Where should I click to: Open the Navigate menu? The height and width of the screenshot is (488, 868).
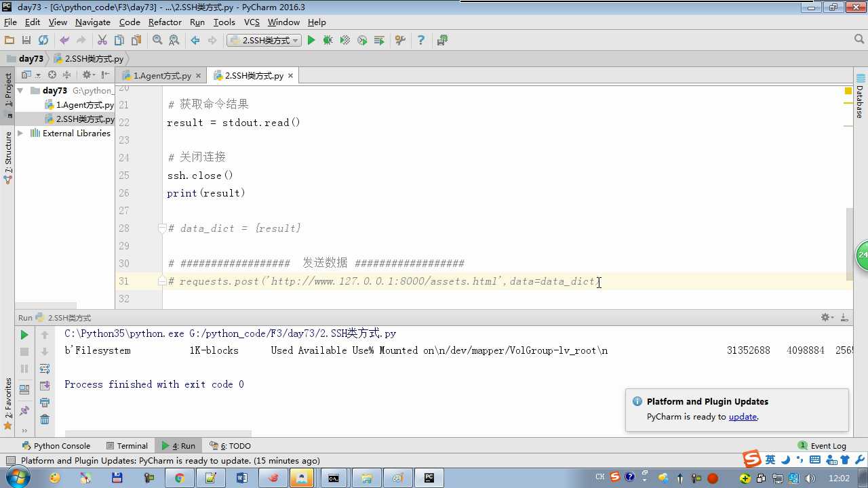93,22
